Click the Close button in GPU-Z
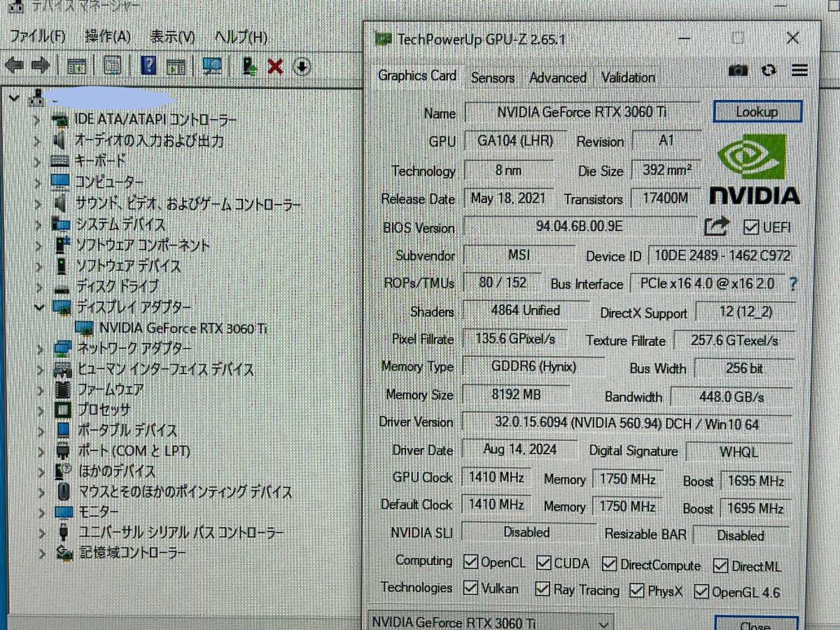840x630 pixels. pyautogui.click(x=755, y=624)
